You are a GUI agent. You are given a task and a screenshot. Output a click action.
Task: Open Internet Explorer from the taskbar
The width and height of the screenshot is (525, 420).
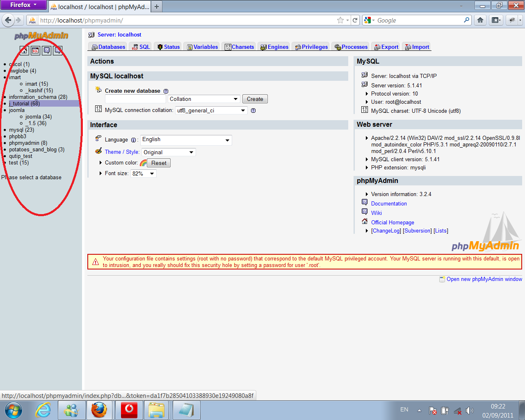(43, 410)
